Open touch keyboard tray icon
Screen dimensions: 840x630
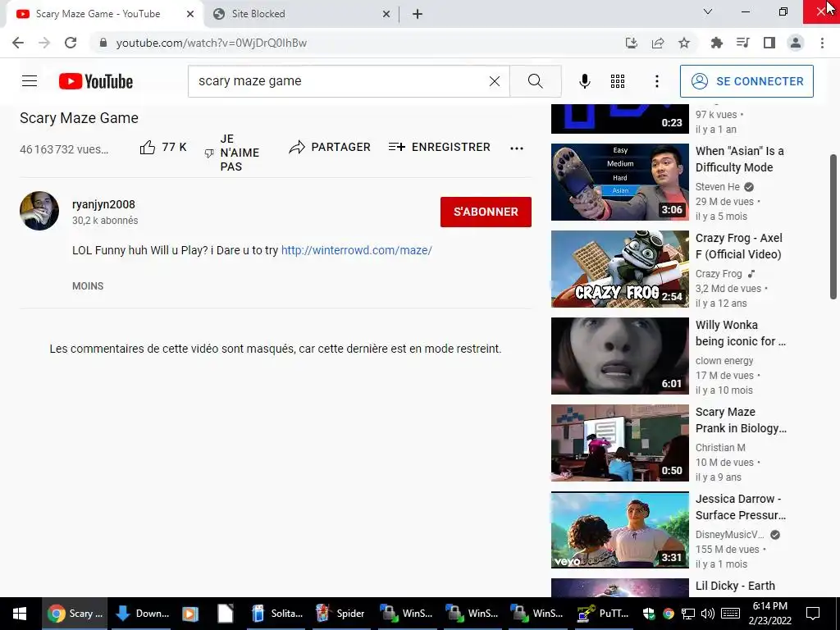pos(730,614)
